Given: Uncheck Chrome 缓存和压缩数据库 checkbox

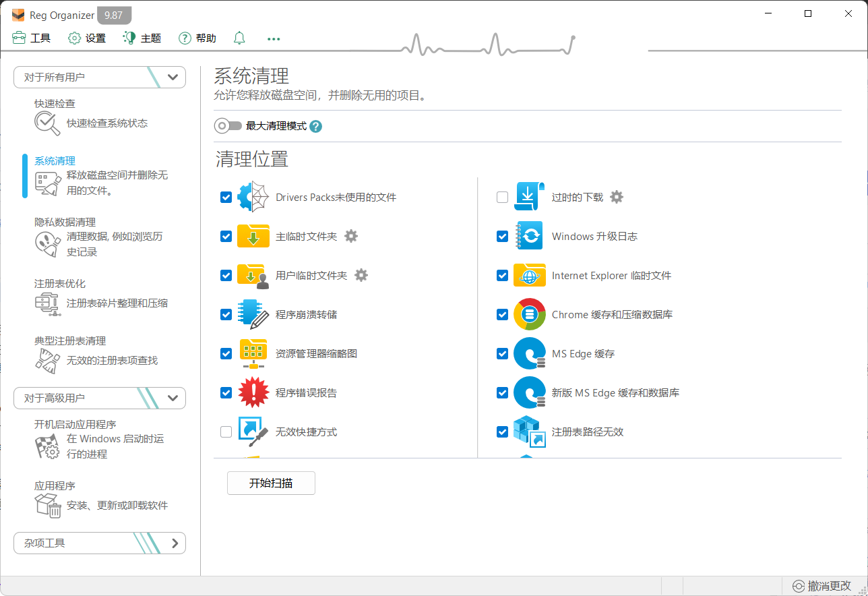Looking at the screenshot, I should 502,315.
